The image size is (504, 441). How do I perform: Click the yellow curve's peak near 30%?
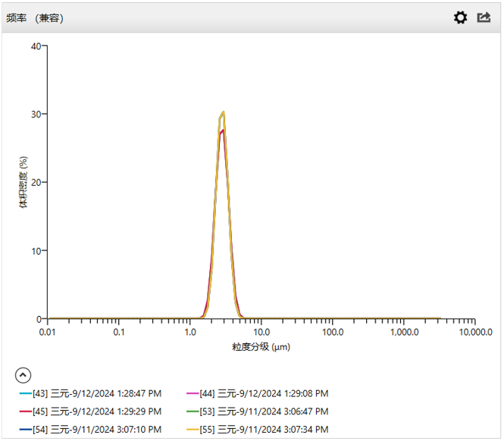coord(223,113)
